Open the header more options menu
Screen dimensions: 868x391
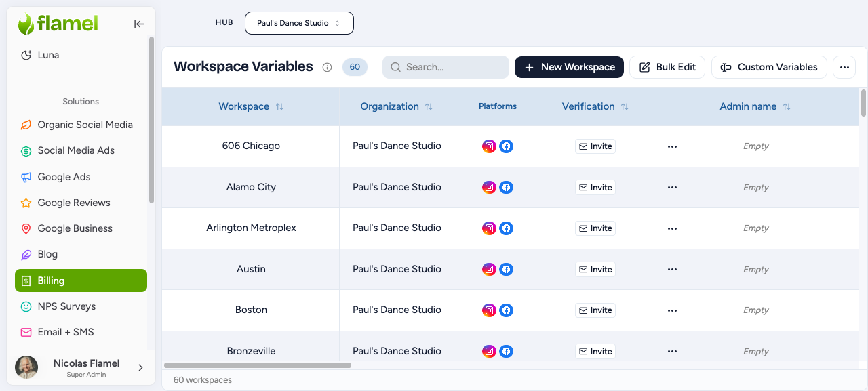pos(844,67)
